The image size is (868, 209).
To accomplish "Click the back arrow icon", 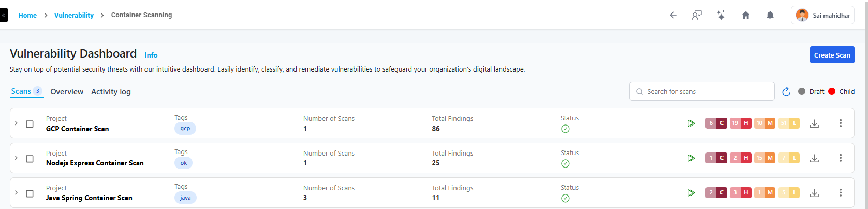I will click(673, 16).
